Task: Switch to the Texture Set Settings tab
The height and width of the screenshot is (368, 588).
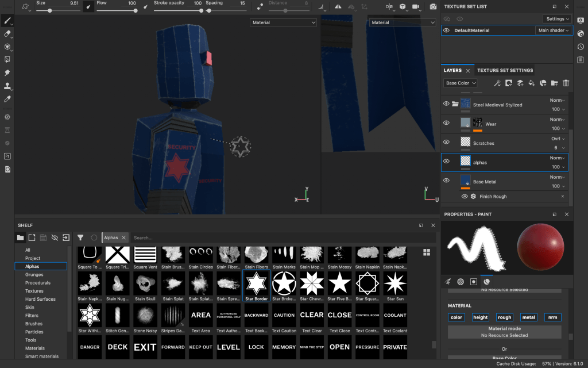Action: (x=505, y=70)
